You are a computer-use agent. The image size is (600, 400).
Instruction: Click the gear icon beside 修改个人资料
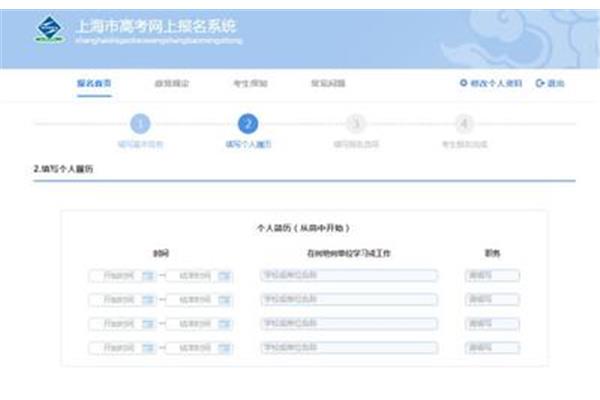[463, 83]
